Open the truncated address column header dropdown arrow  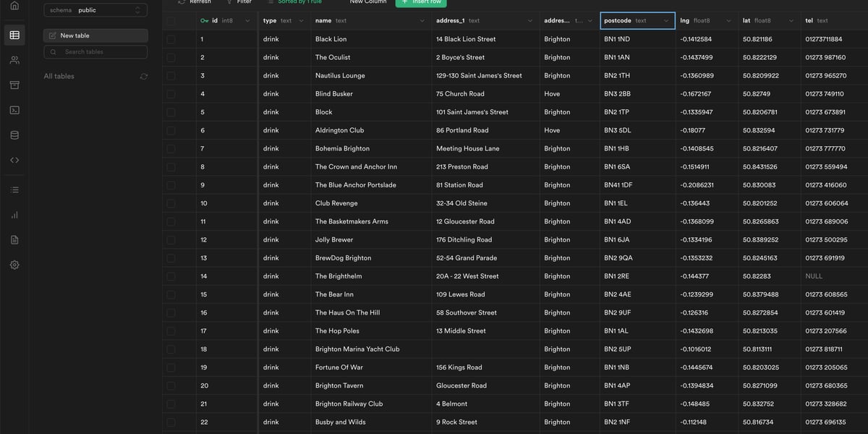(590, 21)
